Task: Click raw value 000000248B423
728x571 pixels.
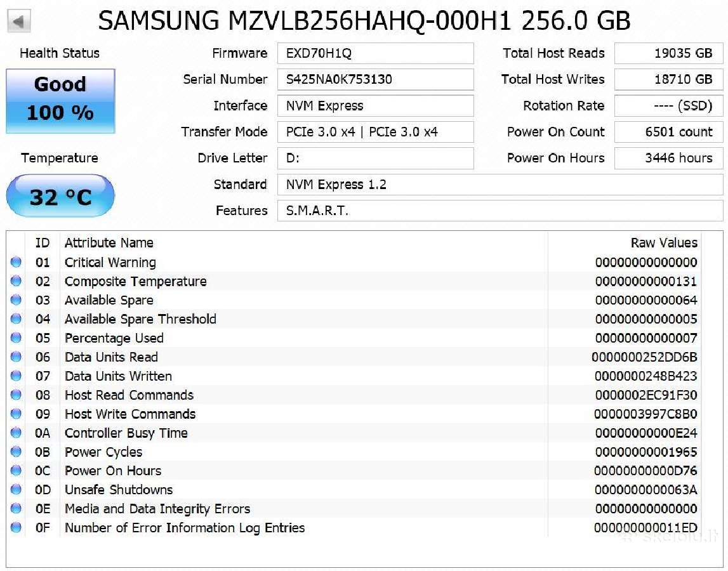Action: [646, 376]
